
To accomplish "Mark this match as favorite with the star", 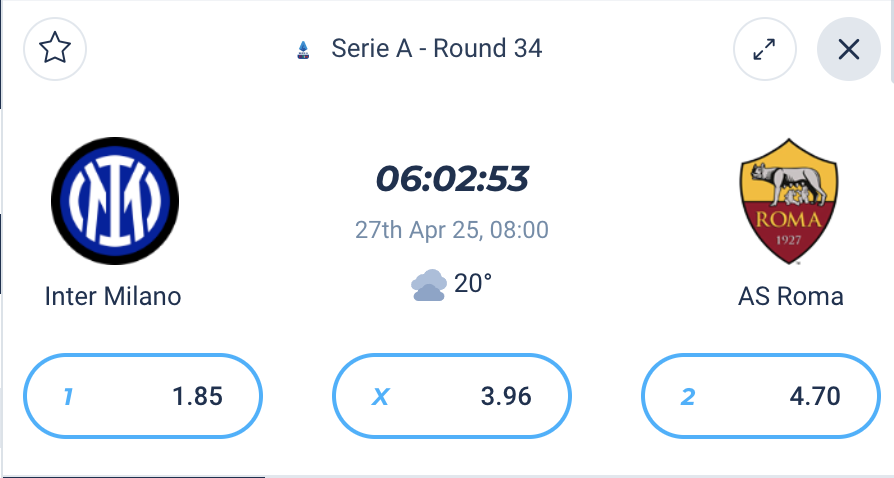I will 55,48.
